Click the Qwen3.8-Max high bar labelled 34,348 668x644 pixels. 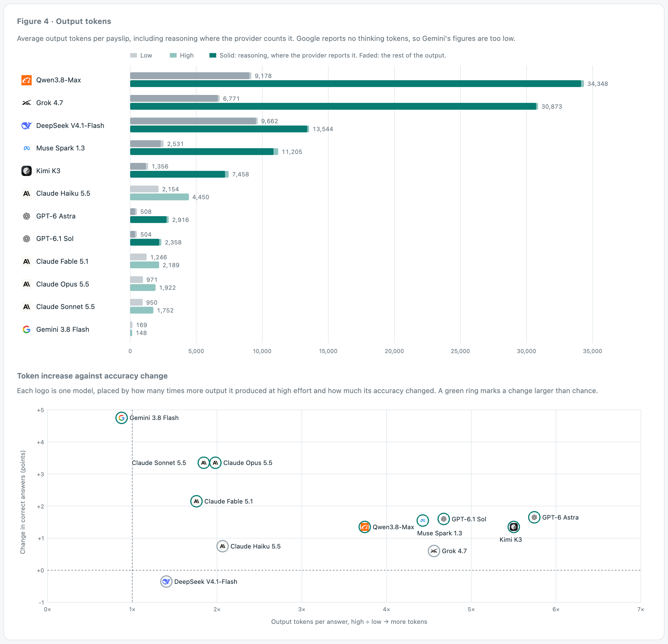(x=357, y=84)
